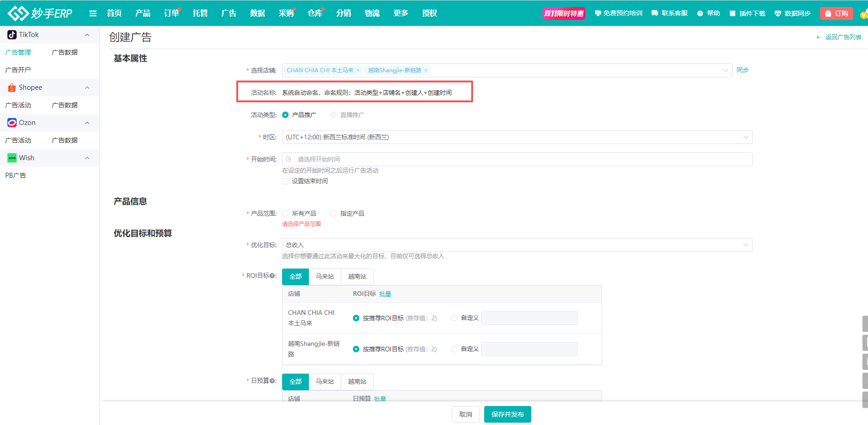Image resolution: width=868 pixels, height=425 pixels.
Task: Open the 订单 top menu
Action: tap(171, 13)
